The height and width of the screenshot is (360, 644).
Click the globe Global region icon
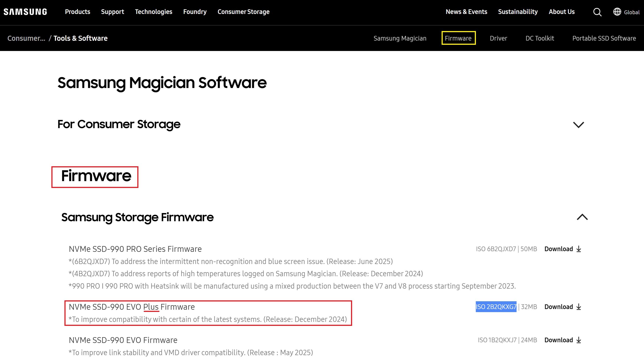point(617,12)
